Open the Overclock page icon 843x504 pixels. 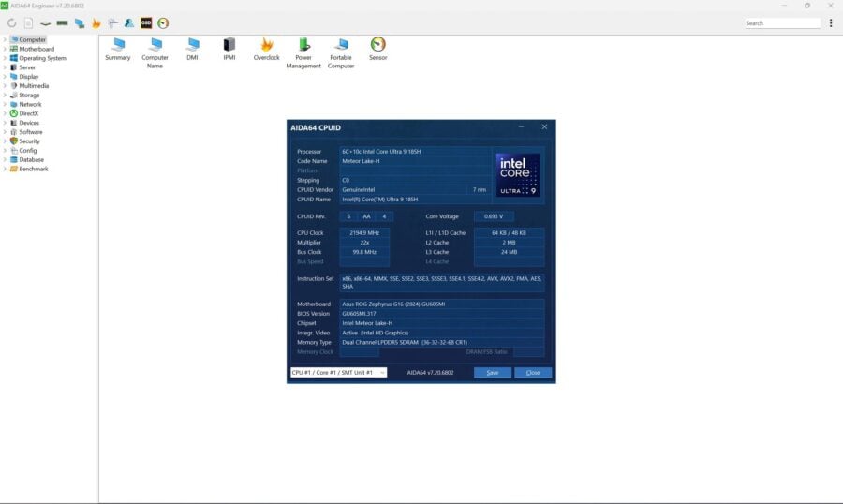[267, 49]
